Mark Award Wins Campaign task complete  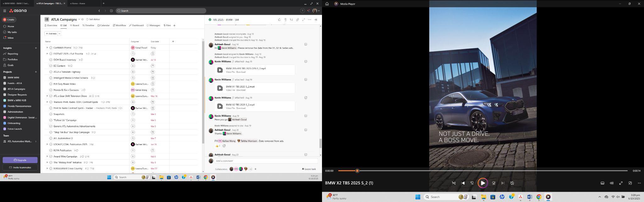(51, 156)
